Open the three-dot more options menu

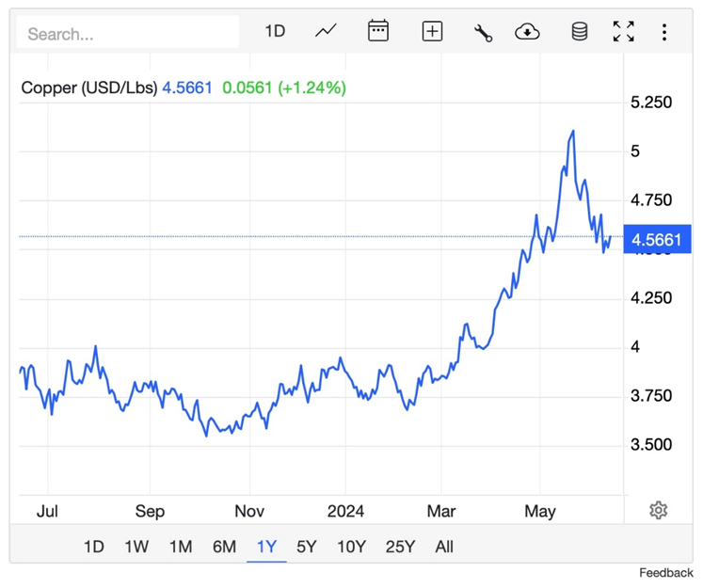point(664,31)
